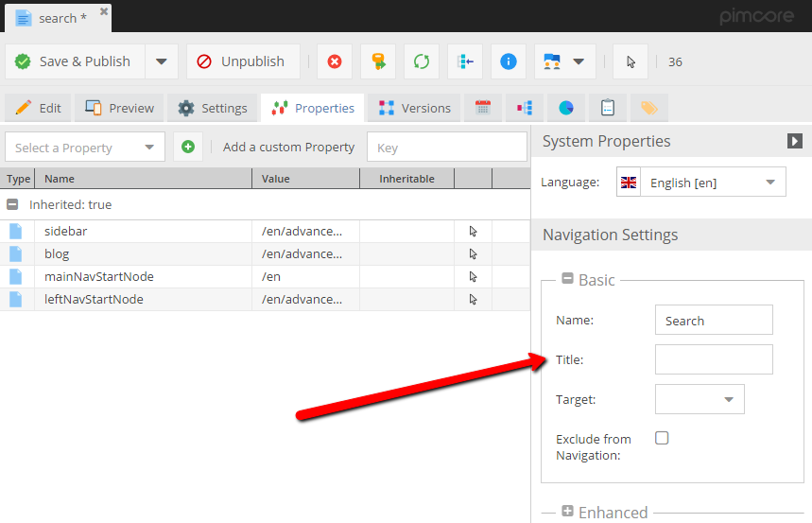812x523 pixels.
Task: Click the yellow rename key icon
Action: pyautogui.click(x=378, y=61)
